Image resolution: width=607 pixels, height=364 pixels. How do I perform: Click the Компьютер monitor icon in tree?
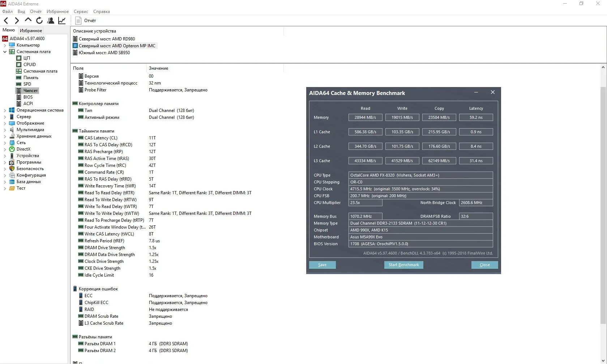[12, 45]
